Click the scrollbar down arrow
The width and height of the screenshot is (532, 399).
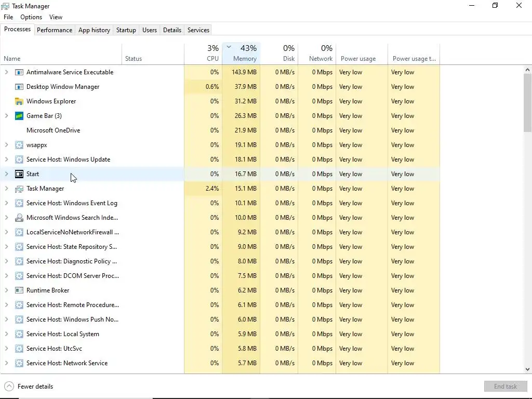point(527,369)
